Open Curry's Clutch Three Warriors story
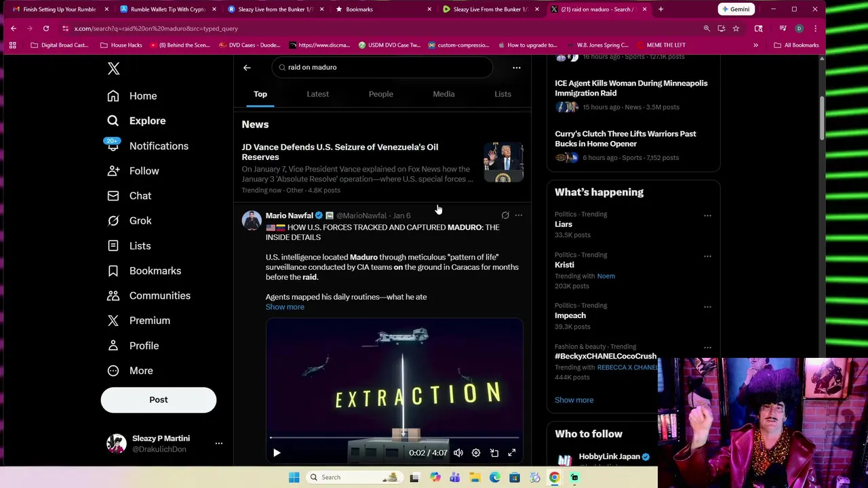This screenshot has width=868, height=488. tap(625, 138)
